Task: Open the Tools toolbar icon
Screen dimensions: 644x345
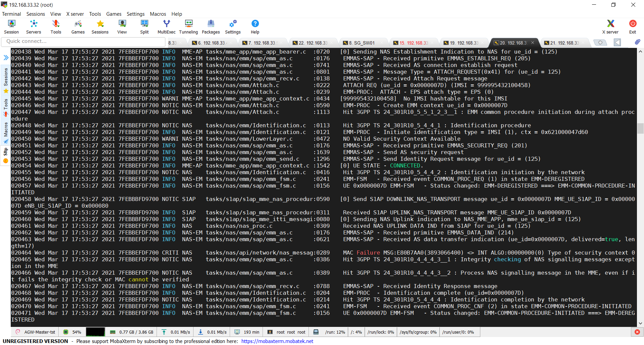Action: click(56, 26)
